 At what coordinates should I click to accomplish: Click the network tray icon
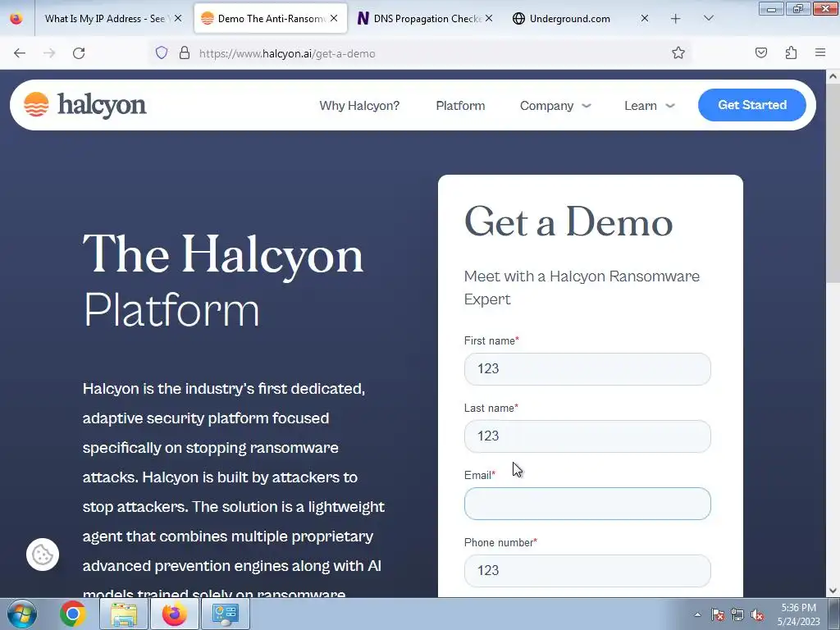click(737, 615)
